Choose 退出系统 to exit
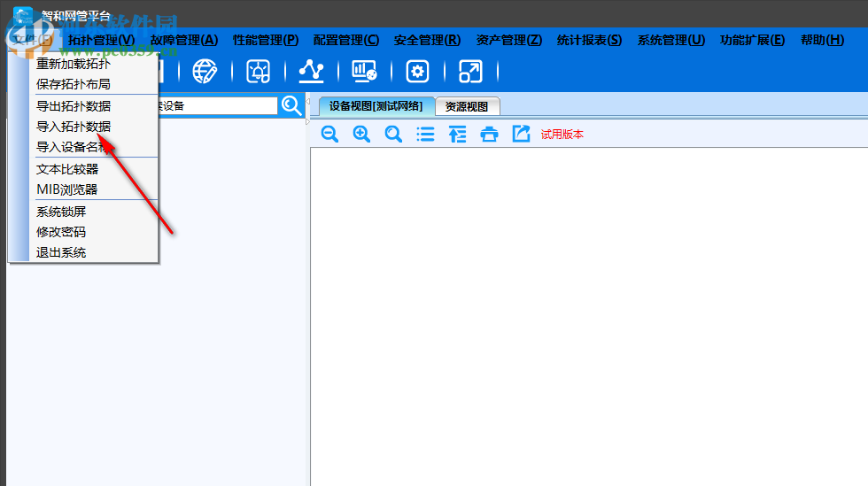 (61, 252)
